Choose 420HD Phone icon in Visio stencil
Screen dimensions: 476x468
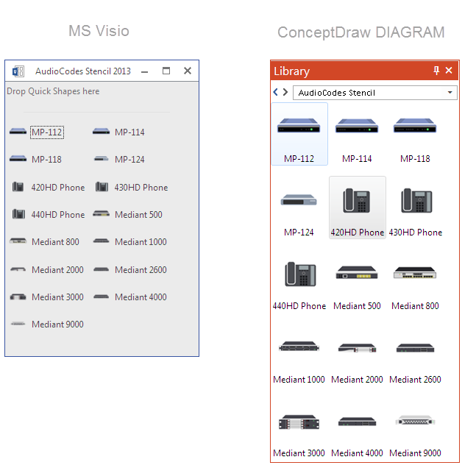18,187
